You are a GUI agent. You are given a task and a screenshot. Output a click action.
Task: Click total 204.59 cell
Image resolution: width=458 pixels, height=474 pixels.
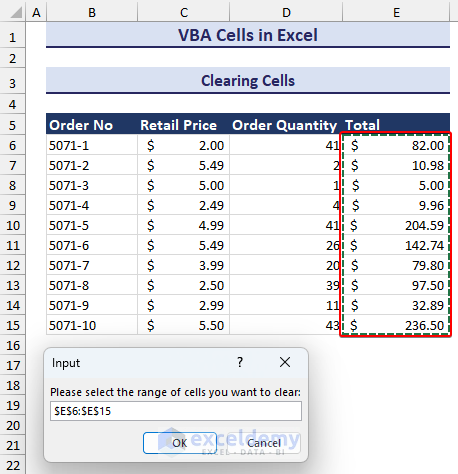point(396,225)
